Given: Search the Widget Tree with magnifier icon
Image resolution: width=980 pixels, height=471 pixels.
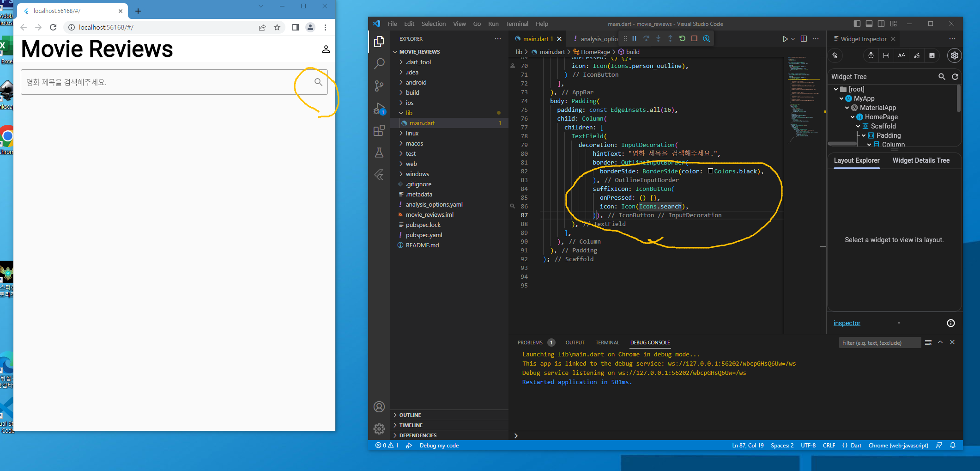Looking at the screenshot, I should [x=942, y=77].
